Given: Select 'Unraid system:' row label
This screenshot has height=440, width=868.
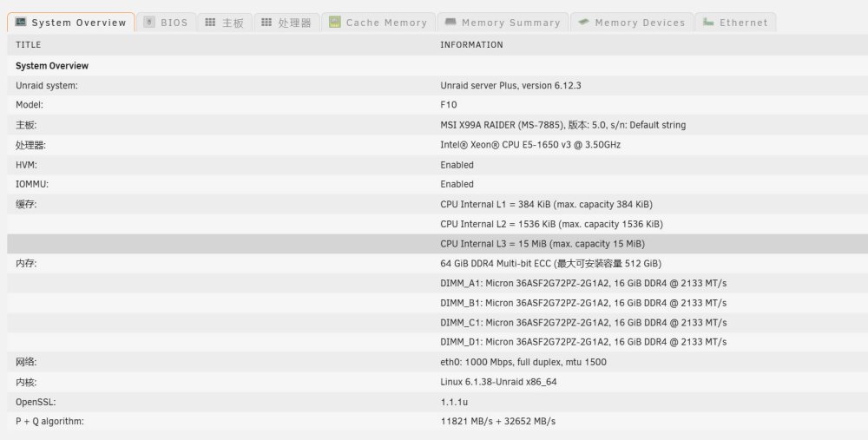Looking at the screenshot, I should coord(47,86).
